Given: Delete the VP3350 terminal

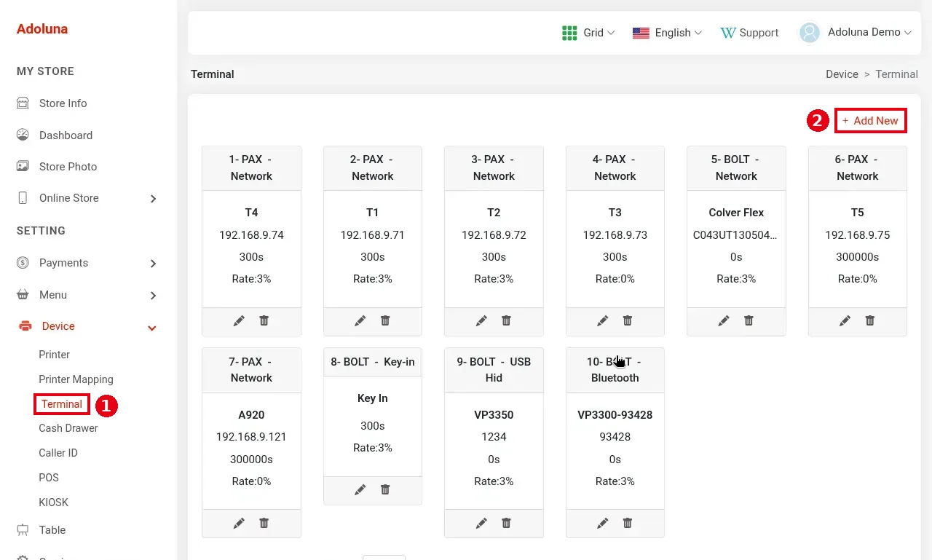Looking at the screenshot, I should click(506, 523).
